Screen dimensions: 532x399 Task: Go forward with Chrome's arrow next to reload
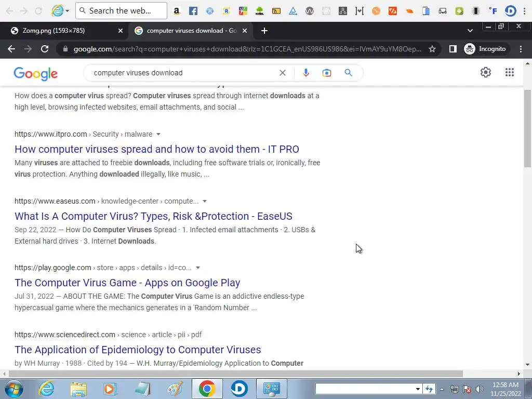click(x=28, y=49)
